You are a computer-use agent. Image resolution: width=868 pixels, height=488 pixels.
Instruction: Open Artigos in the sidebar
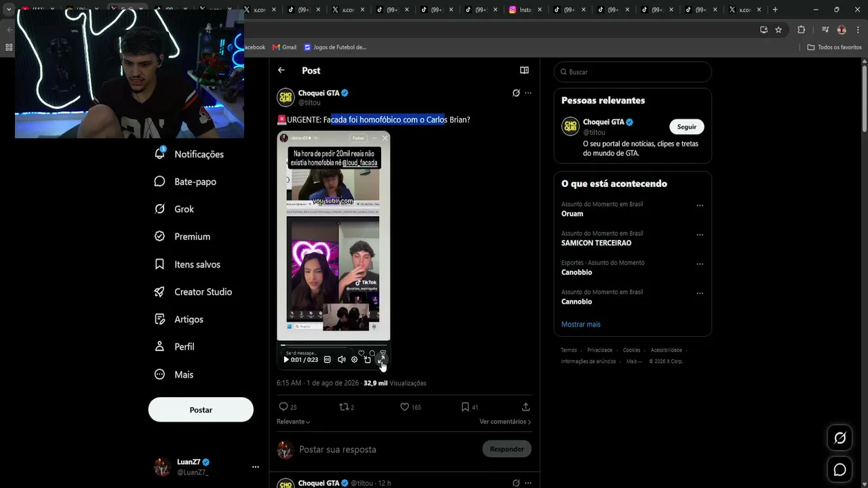[179, 319]
